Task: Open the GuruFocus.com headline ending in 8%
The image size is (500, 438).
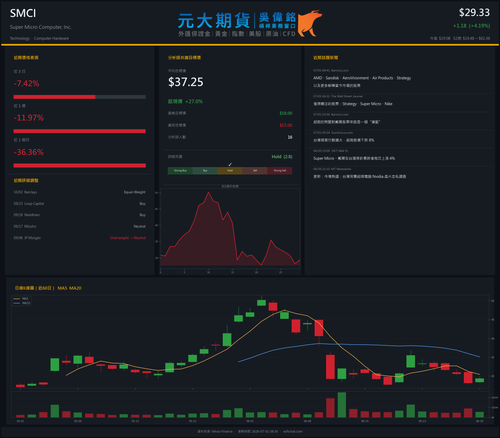Action: click(x=343, y=140)
